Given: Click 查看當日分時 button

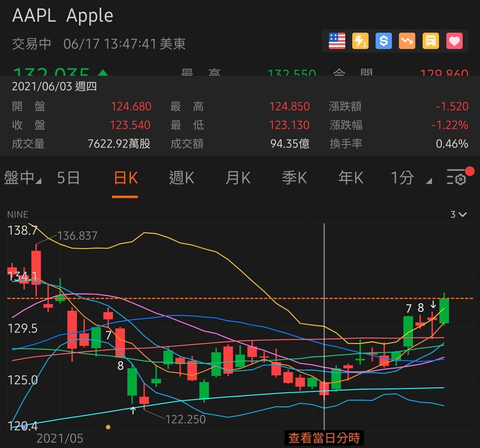Looking at the screenshot, I should (324, 438).
